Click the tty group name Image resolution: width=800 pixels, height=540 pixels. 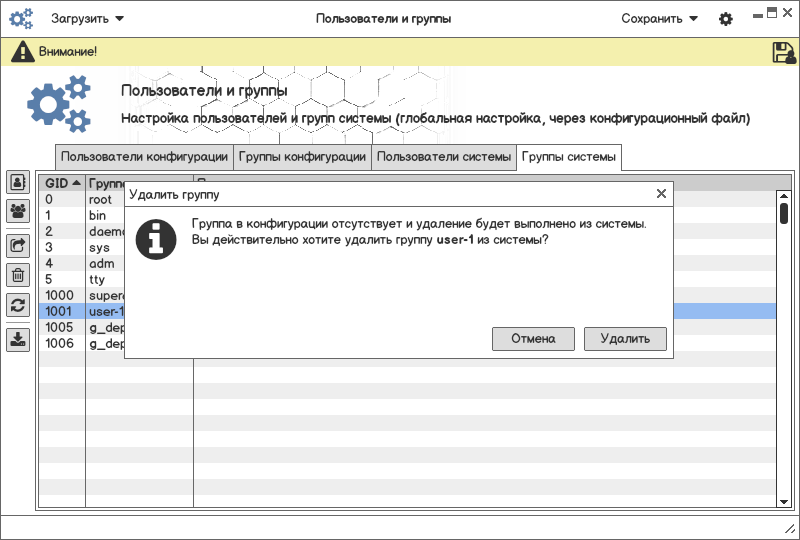(96, 280)
